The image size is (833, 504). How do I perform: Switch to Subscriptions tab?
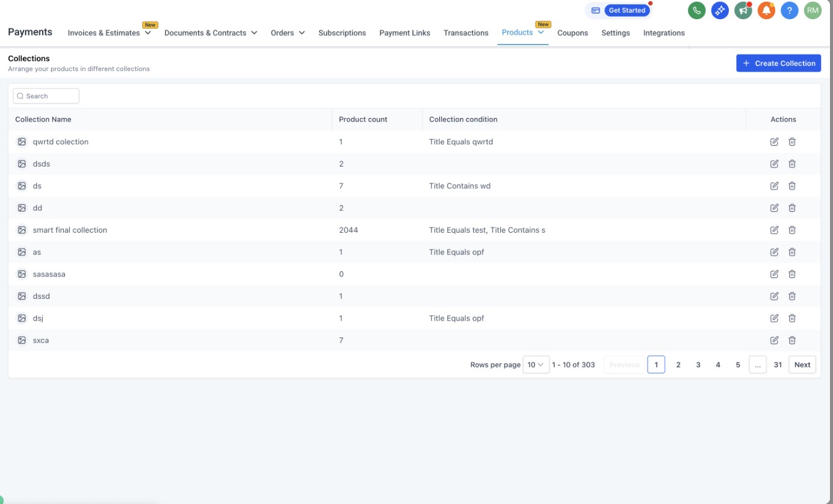342,33
